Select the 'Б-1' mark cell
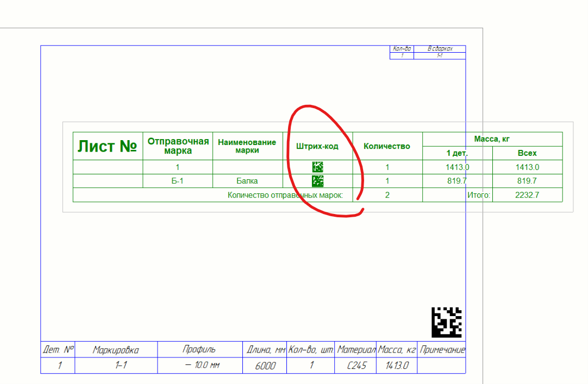Screen dimensions: 588x384 click(178, 181)
